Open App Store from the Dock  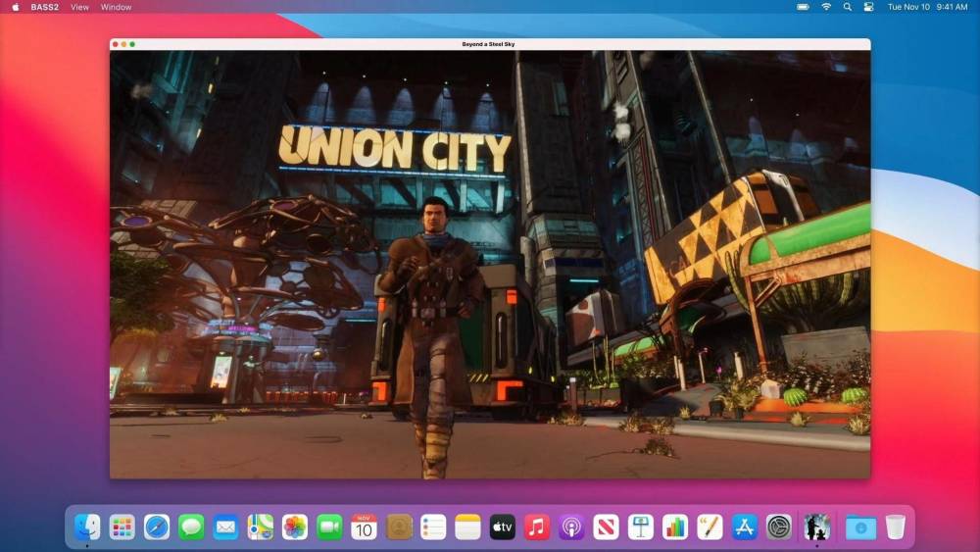(x=744, y=527)
